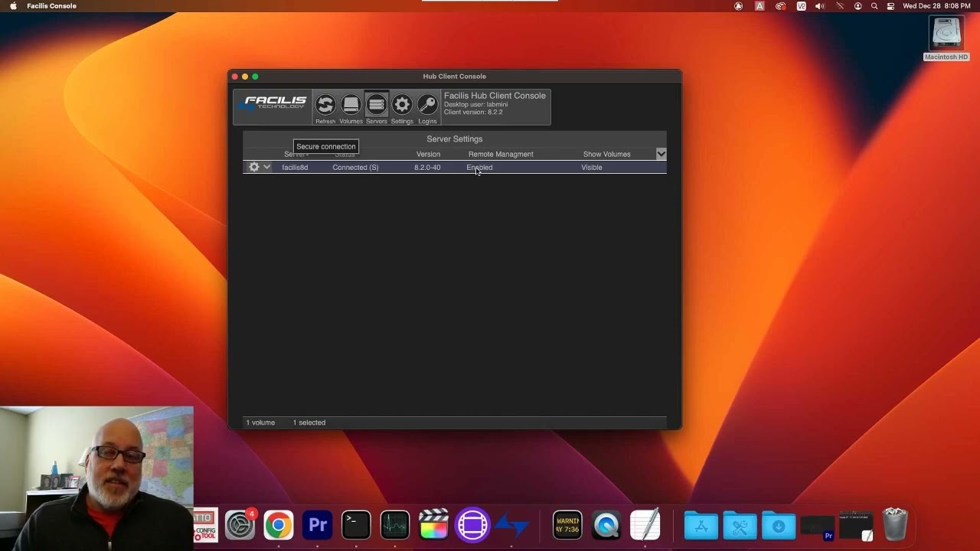The height and width of the screenshot is (551, 980).
Task: Open the Applications folder in the Dock
Action: 701,526
